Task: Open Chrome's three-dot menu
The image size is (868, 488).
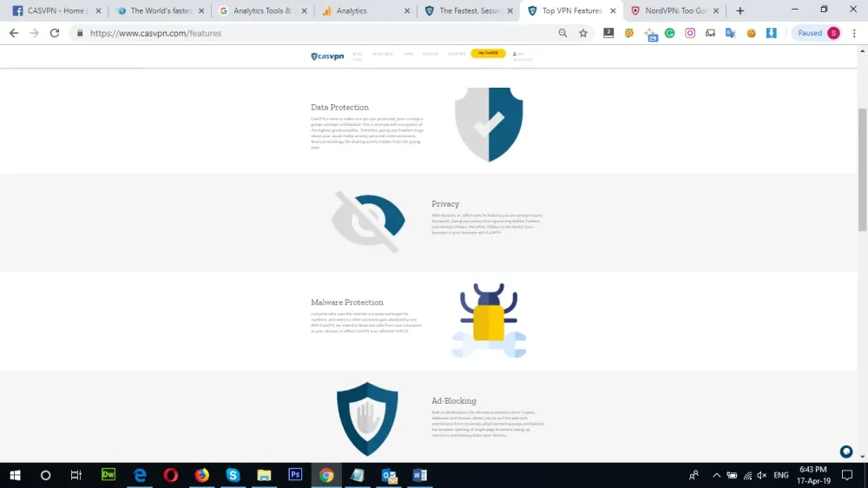Action: pyautogui.click(x=855, y=33)
